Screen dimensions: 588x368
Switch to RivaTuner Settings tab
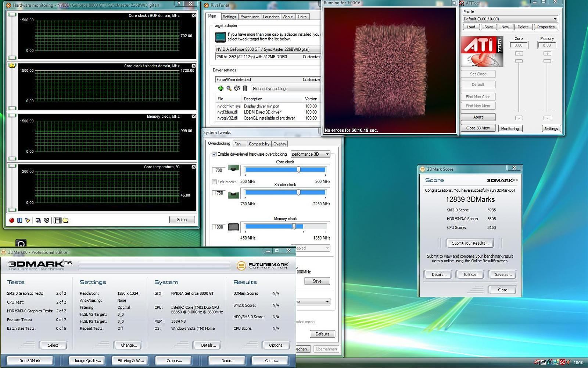[x=229, y=17]
